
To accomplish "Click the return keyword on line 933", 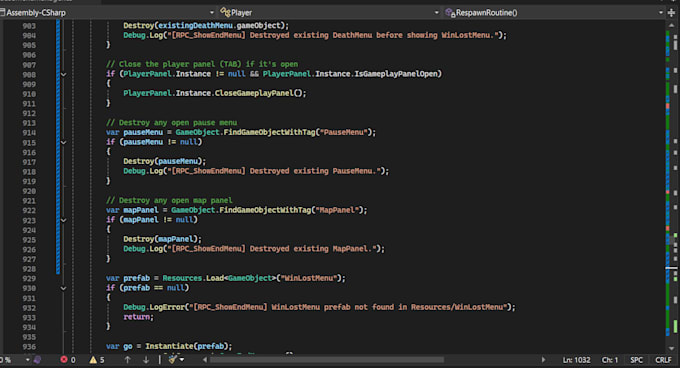I will [136, 317].
